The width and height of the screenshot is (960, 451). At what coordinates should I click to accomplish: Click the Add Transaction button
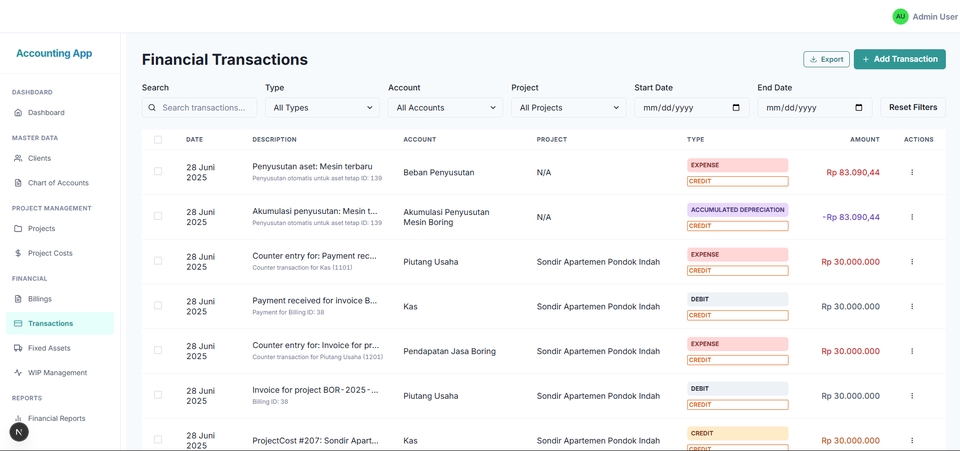[899, 59]
